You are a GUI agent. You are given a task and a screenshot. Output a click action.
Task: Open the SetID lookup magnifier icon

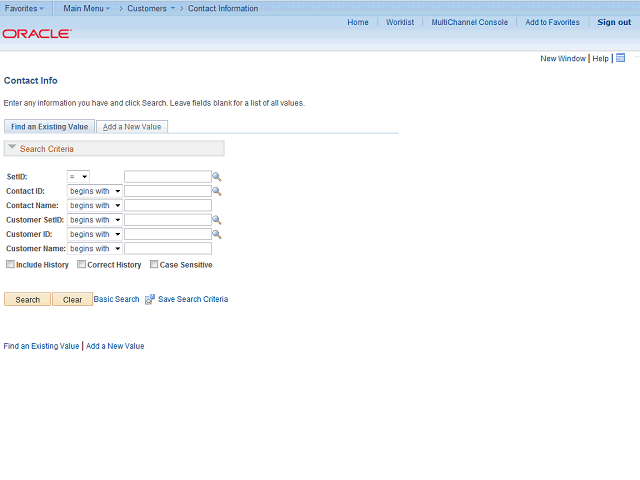point(217,177)
